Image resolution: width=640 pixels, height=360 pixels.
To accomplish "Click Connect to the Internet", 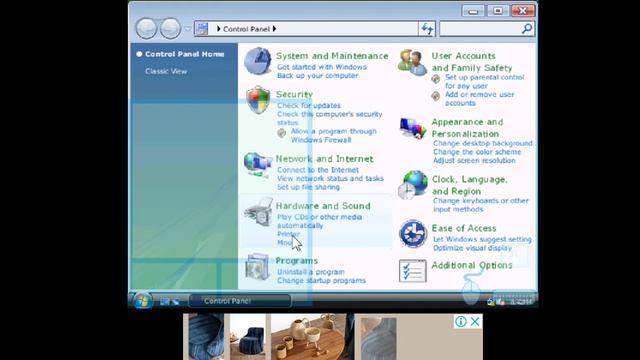I will (x=318, y=170).
